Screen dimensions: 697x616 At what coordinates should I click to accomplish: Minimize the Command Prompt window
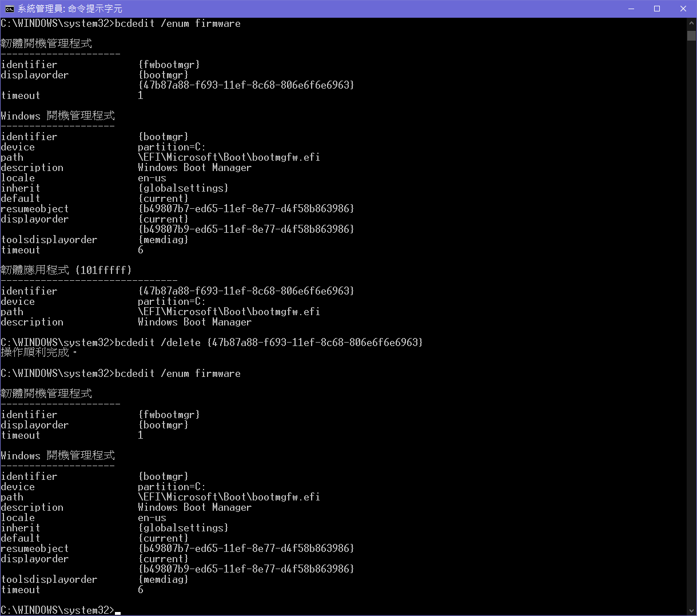coord(631,9)
